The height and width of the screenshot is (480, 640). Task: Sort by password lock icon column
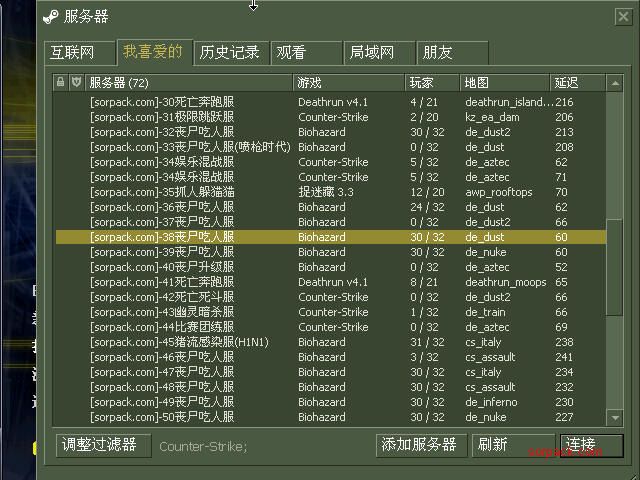(x=61, y=82)
